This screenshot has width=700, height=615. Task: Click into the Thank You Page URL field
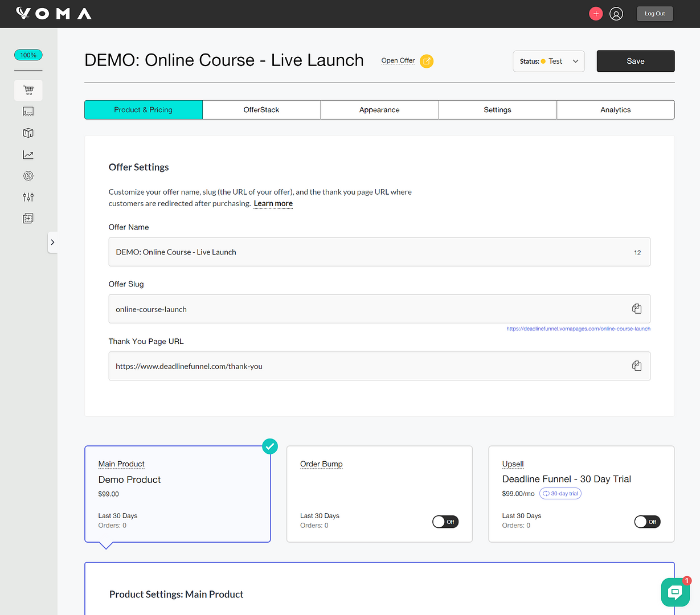click(x=379, y=366)
